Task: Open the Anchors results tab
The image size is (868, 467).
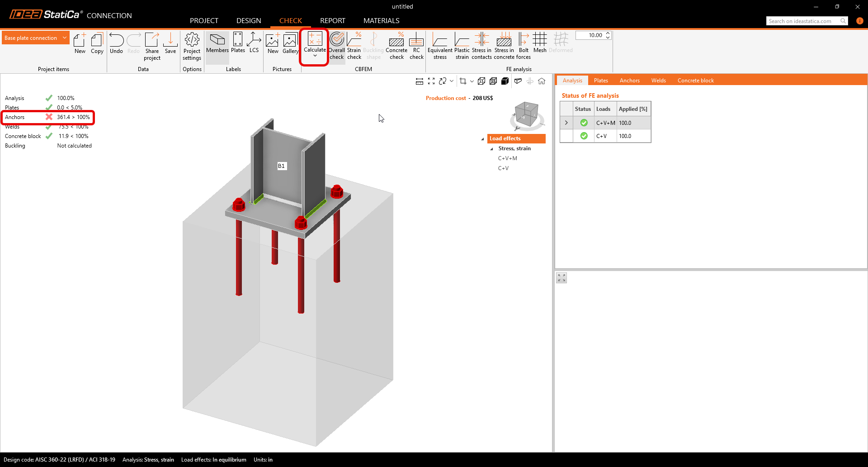Action: tap(629, 81)
